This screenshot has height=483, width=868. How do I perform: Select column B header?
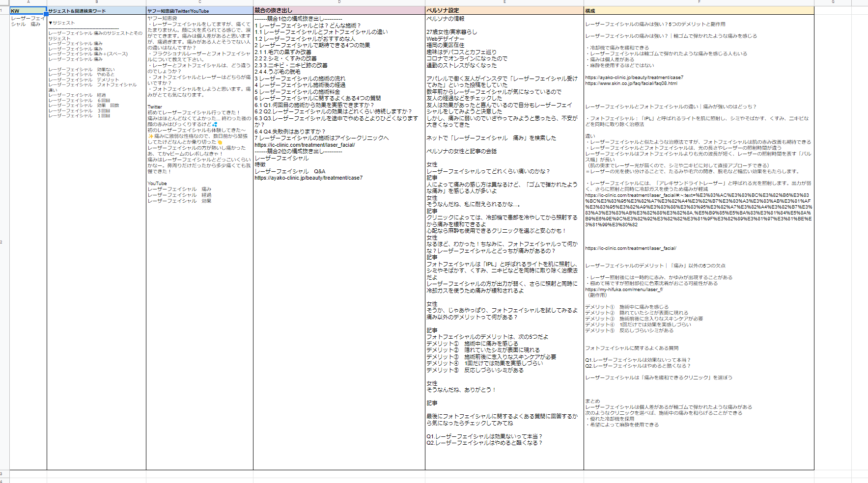click(x=96, y=2)
